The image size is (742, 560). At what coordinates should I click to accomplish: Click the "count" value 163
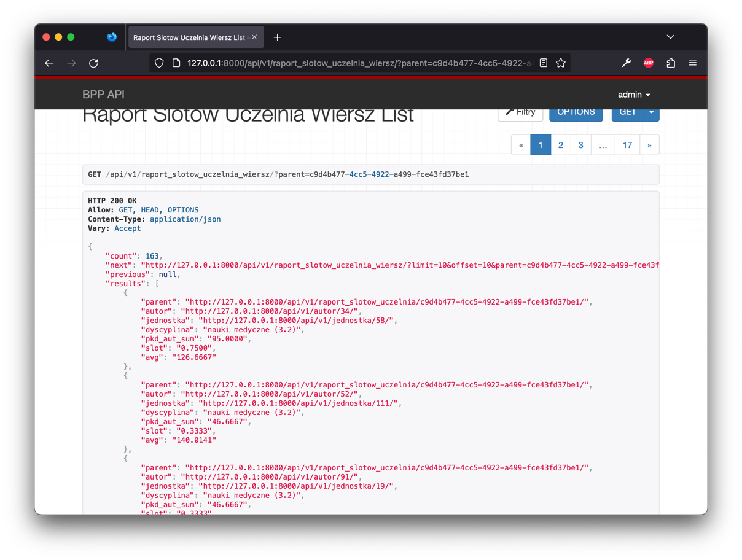(x=152, y=256)
